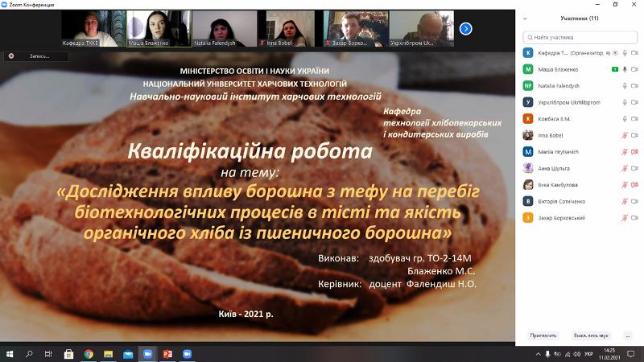Open the Windows Start menu

tap(10, 354)
